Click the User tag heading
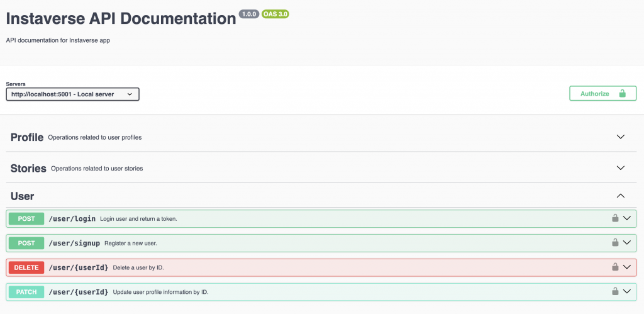Image resolution: width=644 pixels, height=314 pixels. pos(22,196)
